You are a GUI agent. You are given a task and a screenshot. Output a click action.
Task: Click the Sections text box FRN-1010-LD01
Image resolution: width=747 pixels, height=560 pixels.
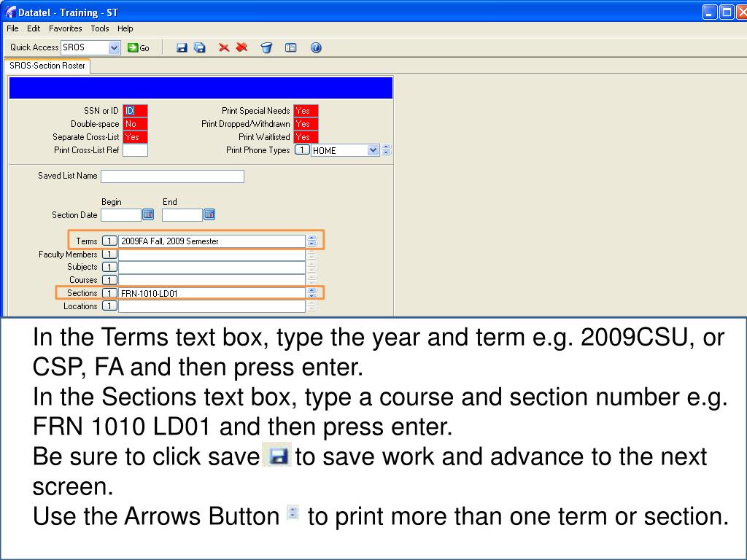pyautogui.click(x=212, y=293)
